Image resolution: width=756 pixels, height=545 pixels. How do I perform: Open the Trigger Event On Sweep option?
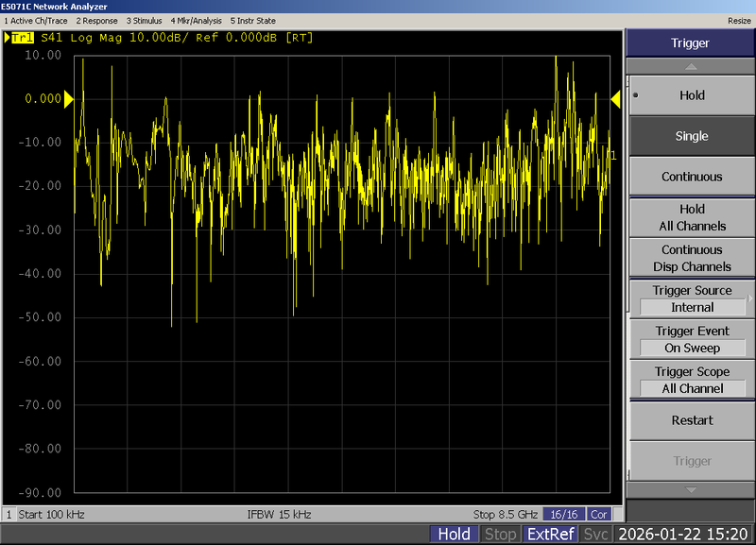[x=691, y=339]
